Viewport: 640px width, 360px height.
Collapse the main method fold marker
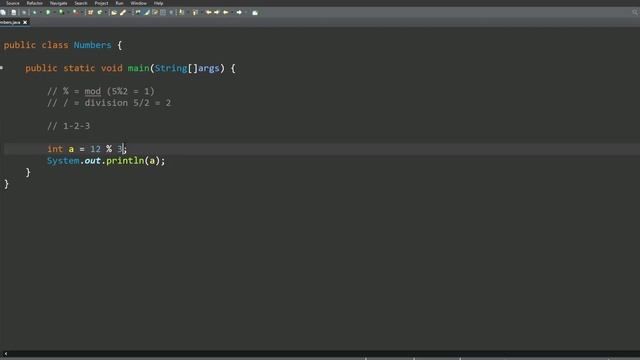[x=2, y=67]
